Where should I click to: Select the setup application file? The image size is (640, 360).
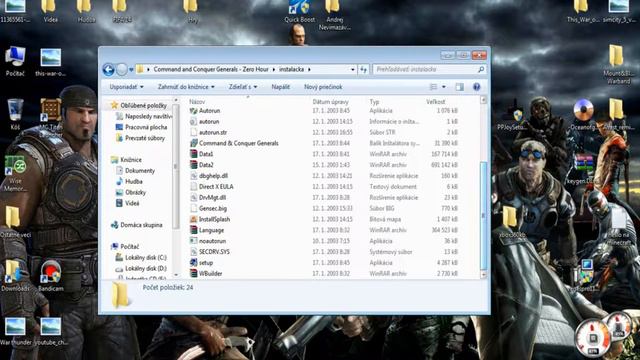tap(206, 263)
